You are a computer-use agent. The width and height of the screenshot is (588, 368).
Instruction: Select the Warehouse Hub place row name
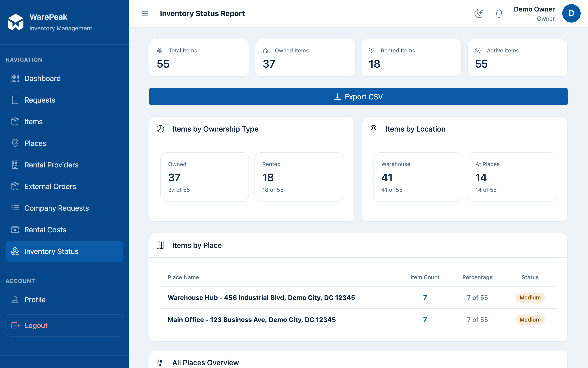(x=261, y=298)
